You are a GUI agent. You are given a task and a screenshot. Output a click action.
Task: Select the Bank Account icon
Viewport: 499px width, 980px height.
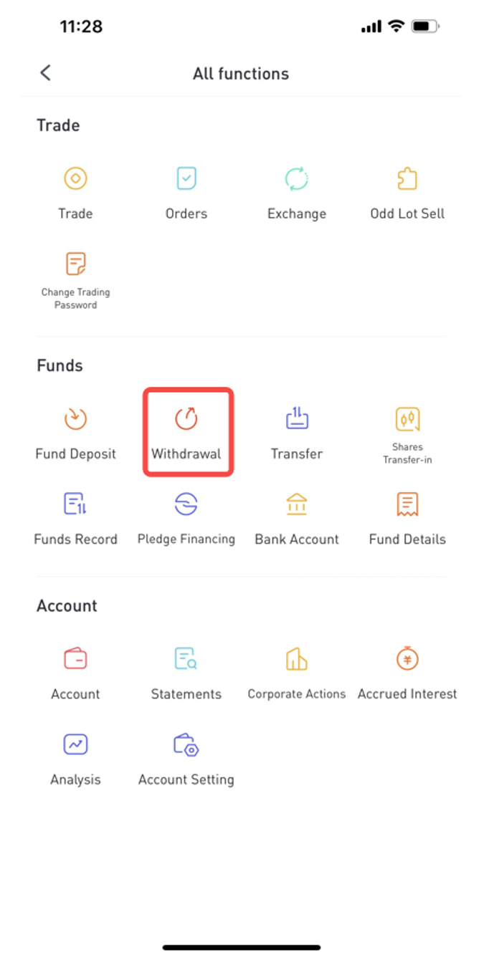pyautogui.click(x=297, y=504)
